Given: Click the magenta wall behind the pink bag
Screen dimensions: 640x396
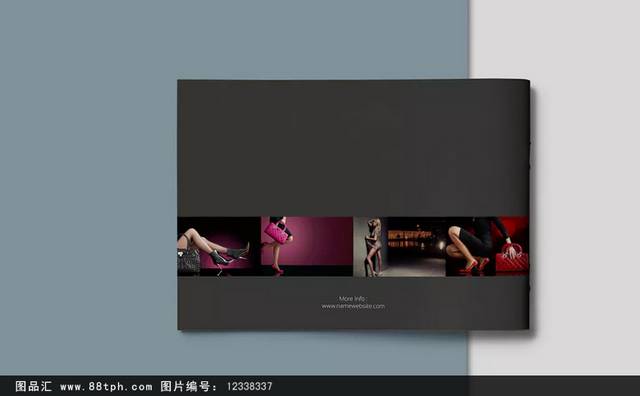Looking at the screenshot, I should click(322, 241).
